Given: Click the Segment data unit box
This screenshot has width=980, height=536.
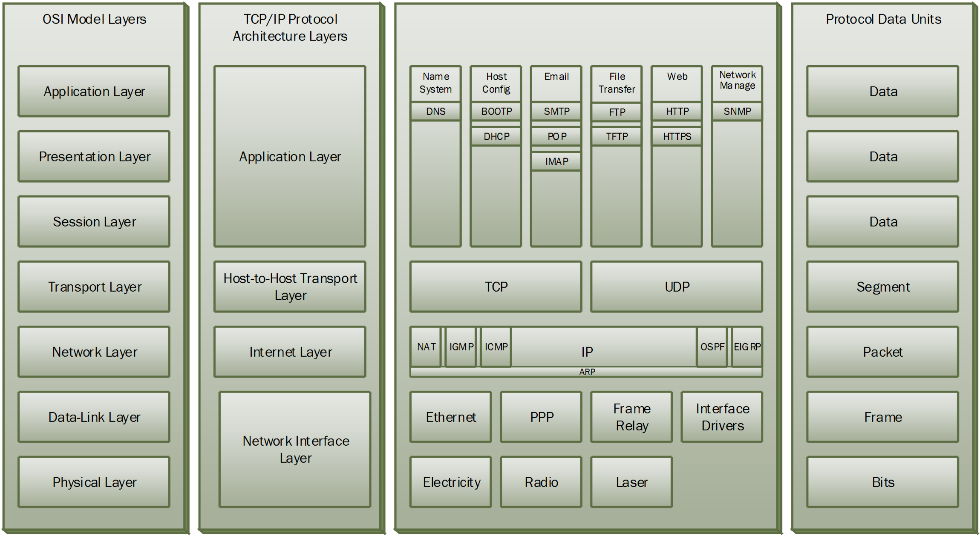Looking at the screenshot, I should (x=883, y=287).
